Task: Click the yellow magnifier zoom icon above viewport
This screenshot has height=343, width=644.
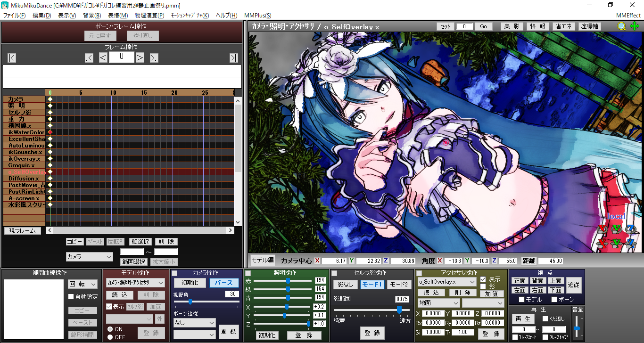Action: tap(622, 26)
